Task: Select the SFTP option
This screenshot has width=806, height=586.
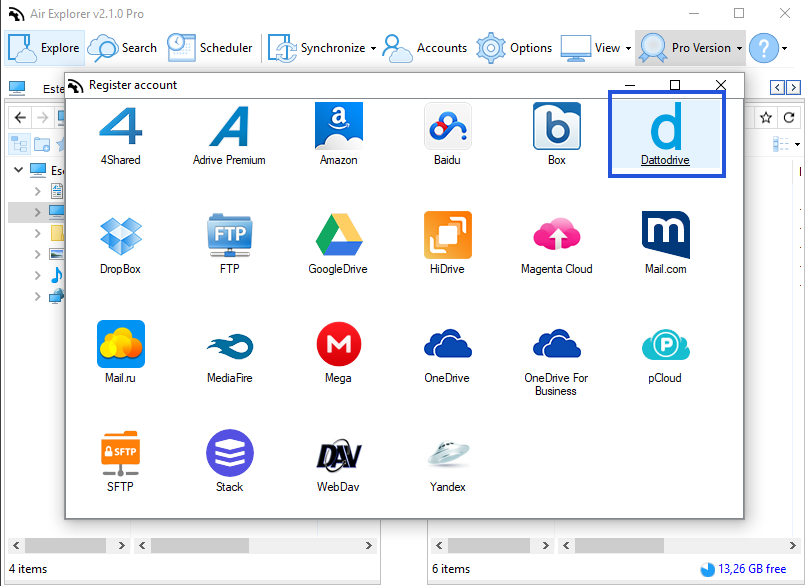Action: (x=120, y=462)
